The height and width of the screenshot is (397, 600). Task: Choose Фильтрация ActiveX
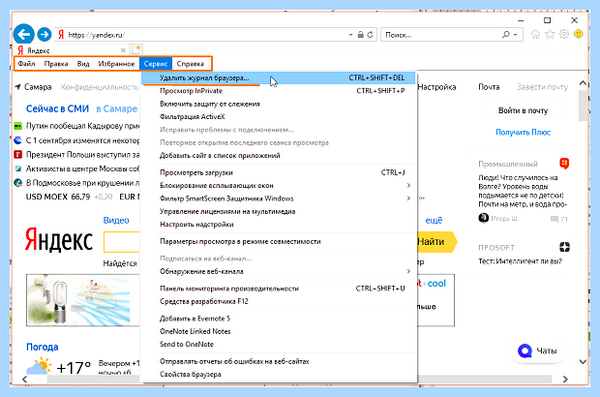[x=278, y=116]
